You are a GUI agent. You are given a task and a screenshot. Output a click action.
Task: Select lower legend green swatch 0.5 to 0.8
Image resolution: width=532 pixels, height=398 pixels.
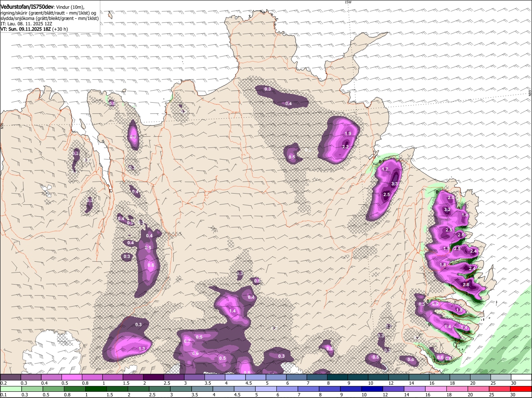coord(54,389)
